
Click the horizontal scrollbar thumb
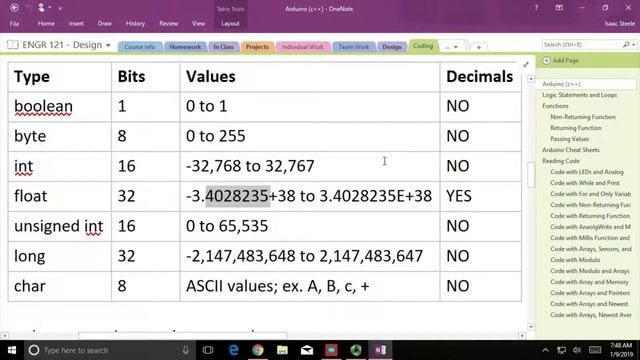point(182,336)
